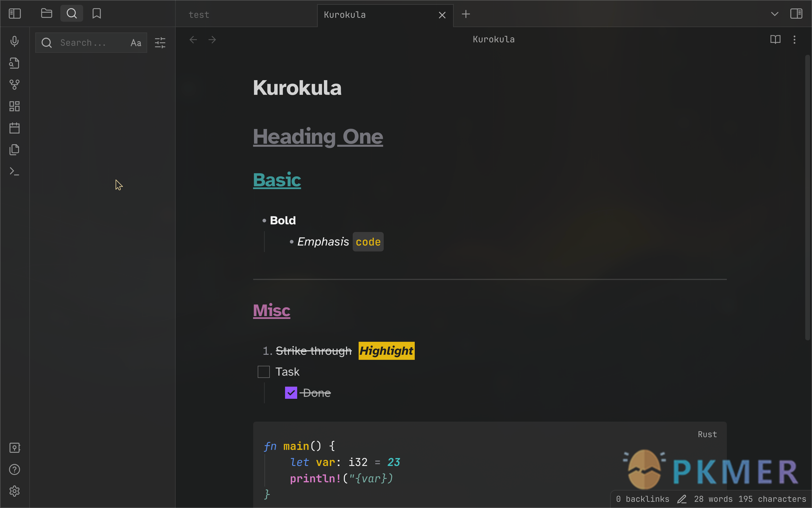The height and width of the screenshot is (508, 812).
Task: Open more options three-dot menu
Action: pyautogui.click(x=794, y=40)
